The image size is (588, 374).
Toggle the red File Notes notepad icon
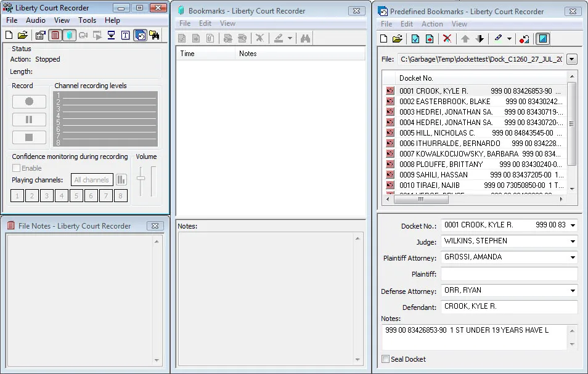(x=55, y=35)
